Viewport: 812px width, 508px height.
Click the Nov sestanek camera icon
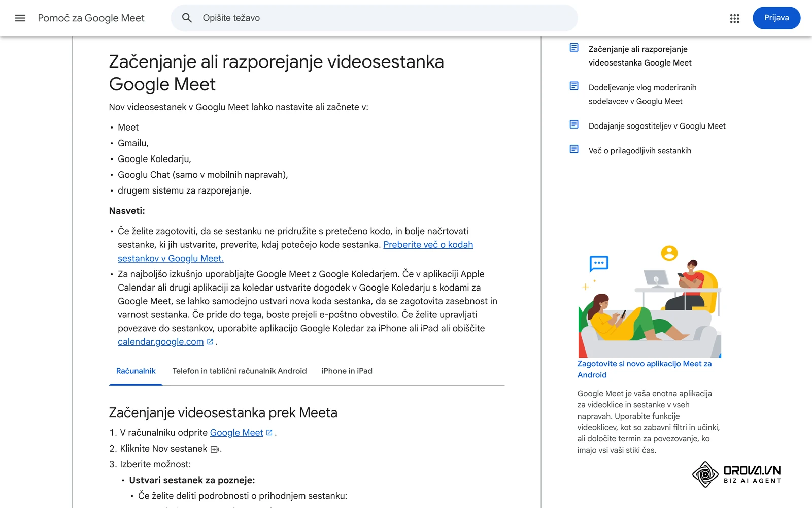[215, 449]
